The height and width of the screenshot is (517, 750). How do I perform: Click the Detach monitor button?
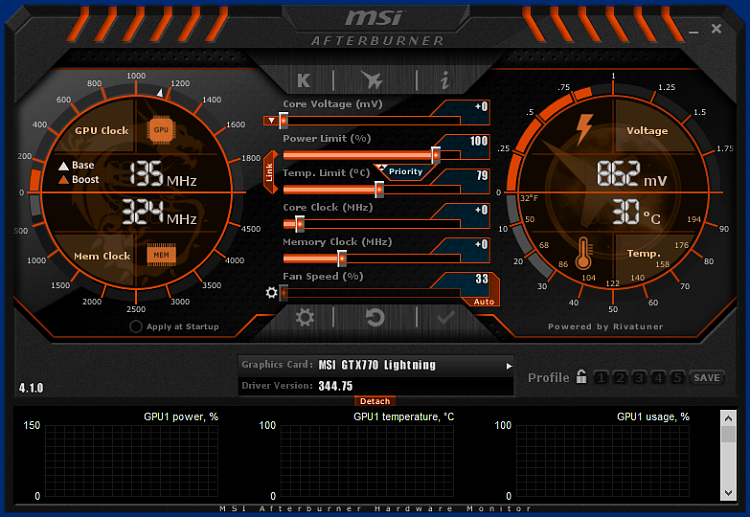(375, 401)
